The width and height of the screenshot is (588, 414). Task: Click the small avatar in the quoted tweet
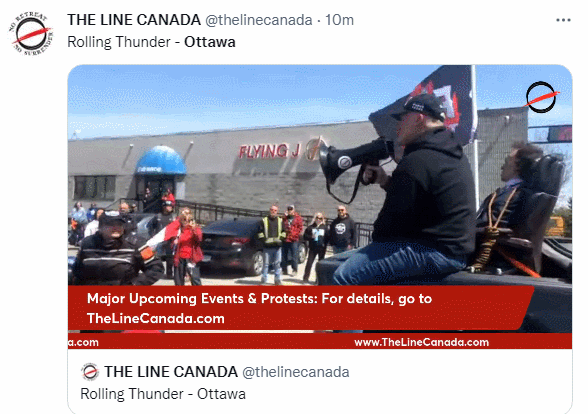tap(90, 372)
